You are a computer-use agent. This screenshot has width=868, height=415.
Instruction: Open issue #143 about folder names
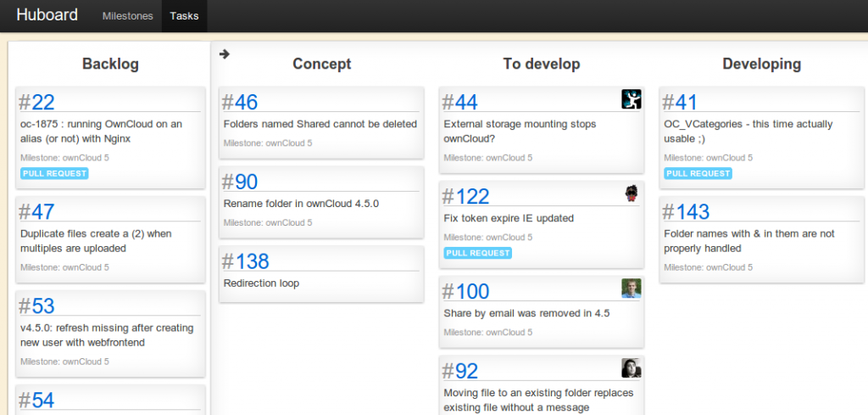(x=686, y=211)
